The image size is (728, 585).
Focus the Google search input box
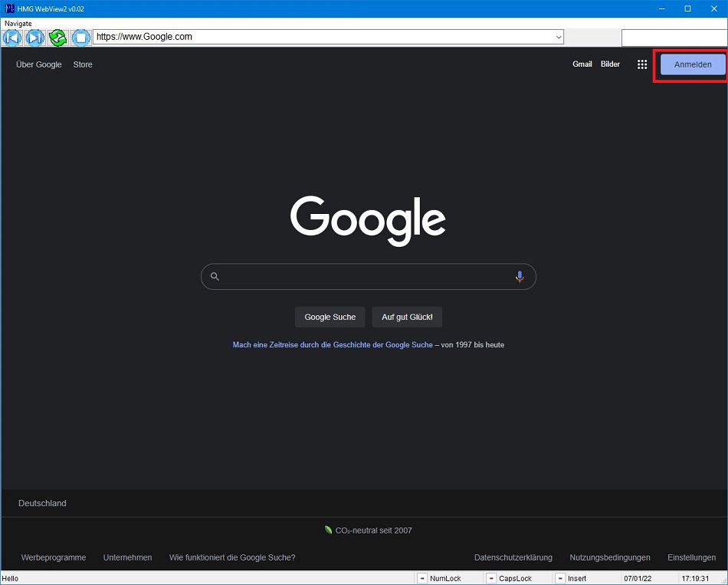tap(368, 277)
